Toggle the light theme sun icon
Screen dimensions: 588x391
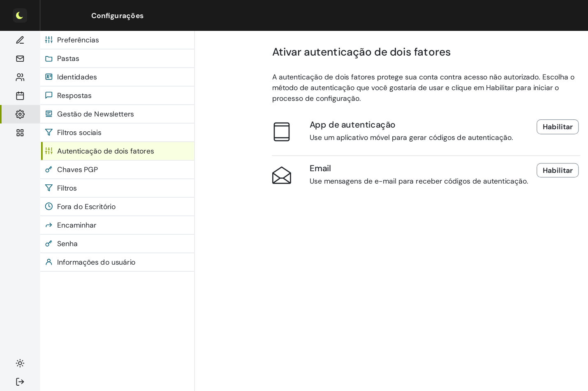coord(20,363)
